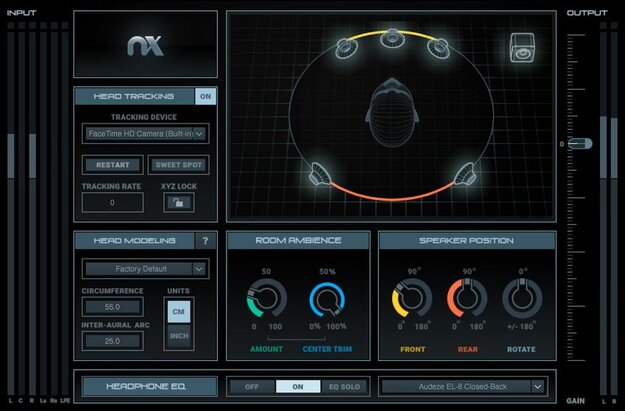Click the REAR speaker position knob
This screenshot has width=625, height=411.
click(x=467, y=298)
